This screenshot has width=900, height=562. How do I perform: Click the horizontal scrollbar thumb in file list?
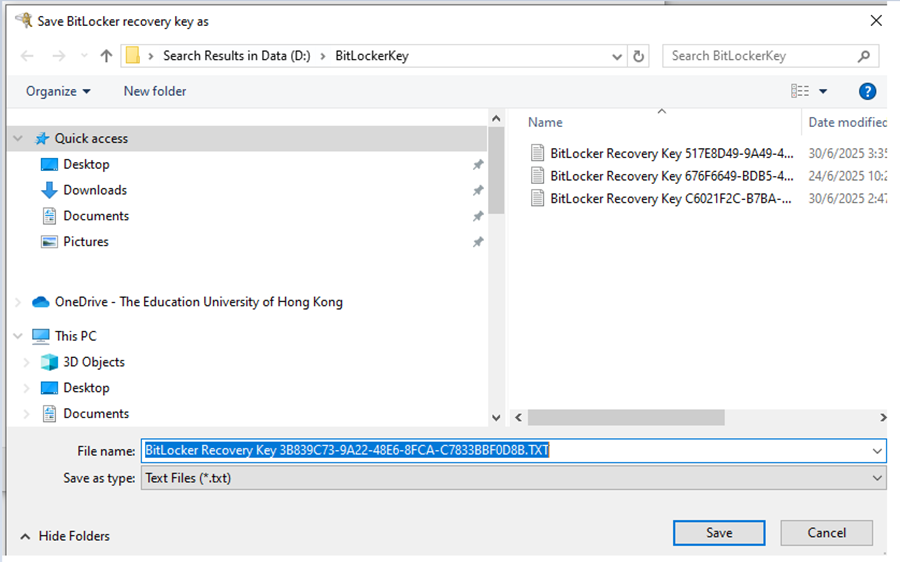coord(626,417)
